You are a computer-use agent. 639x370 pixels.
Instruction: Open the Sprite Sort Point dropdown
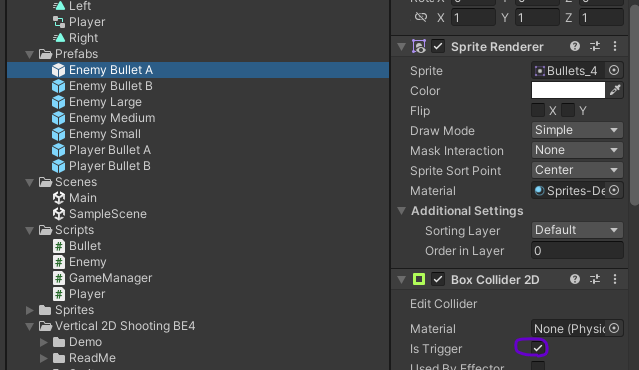[577, 170]
